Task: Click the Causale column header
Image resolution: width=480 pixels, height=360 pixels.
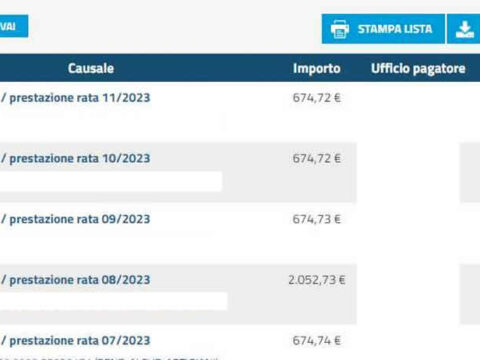Action: coord(91,68)
